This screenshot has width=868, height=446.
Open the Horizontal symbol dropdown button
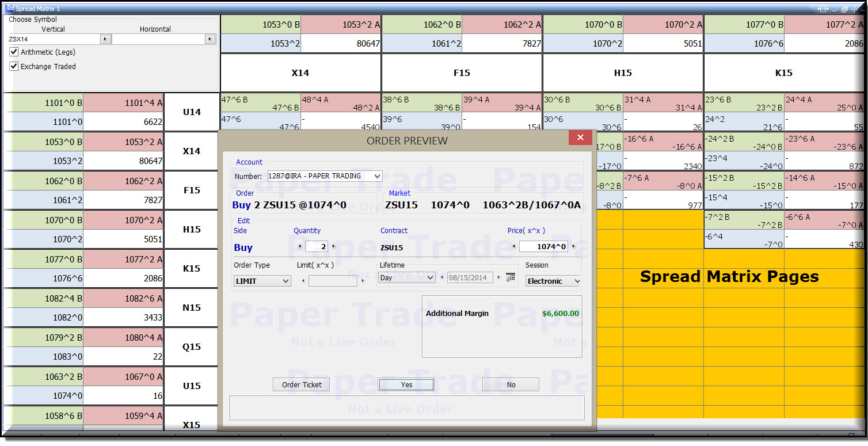tap(210, 39)
